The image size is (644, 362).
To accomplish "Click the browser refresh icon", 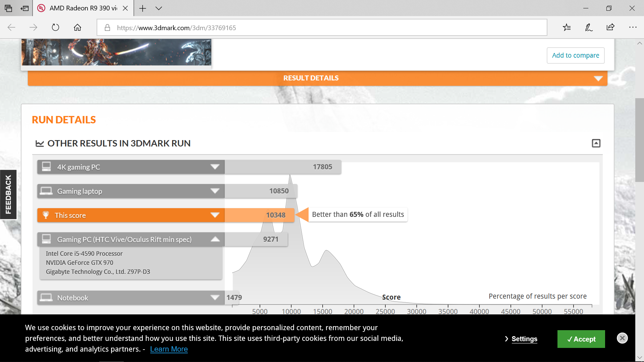I will (55, 27).
